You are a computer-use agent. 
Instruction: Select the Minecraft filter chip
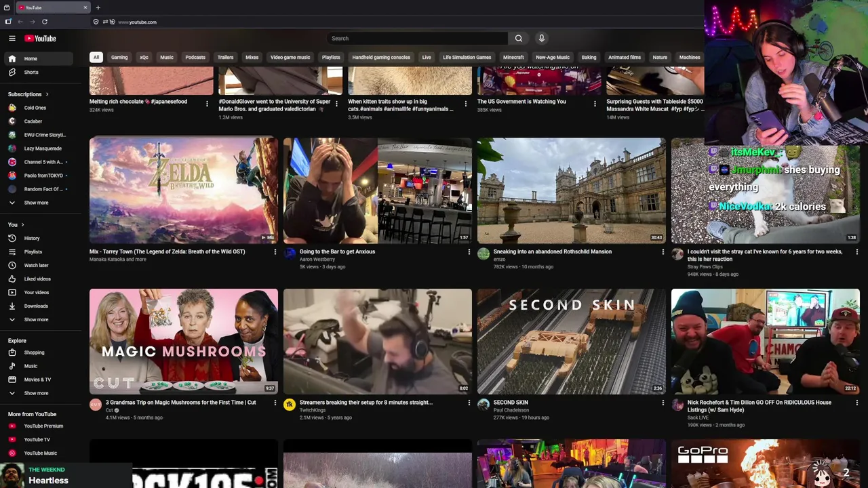click(x=513, y=58)
